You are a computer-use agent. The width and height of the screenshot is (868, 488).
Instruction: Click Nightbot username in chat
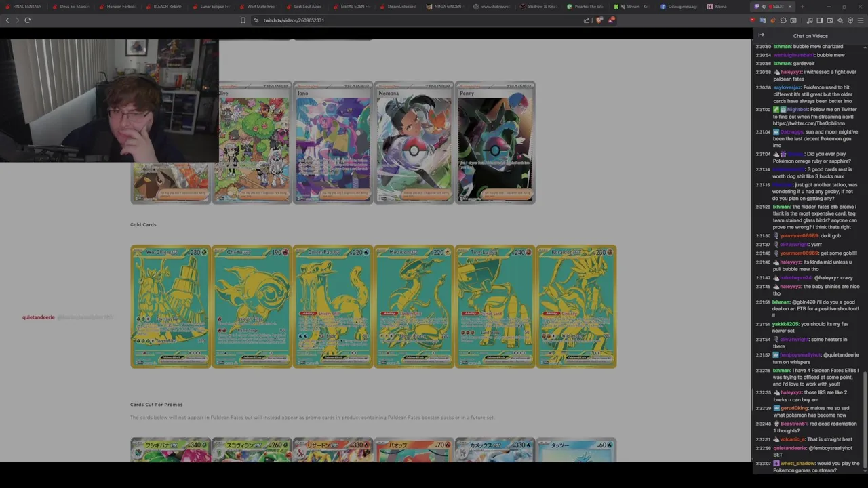tap(797, 109)
